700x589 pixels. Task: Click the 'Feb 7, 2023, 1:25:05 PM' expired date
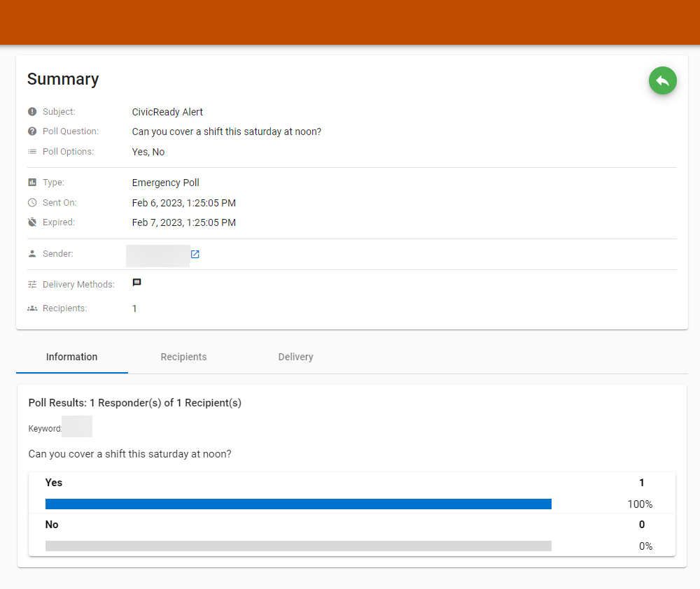(x=184, y=222)
